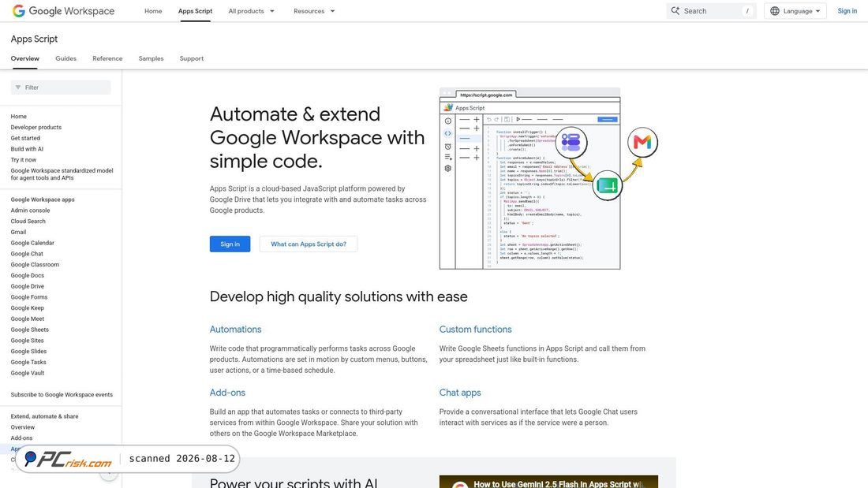Open Developer products in sidebar
The image size is (868, 488).
click(x=36, y=127)
